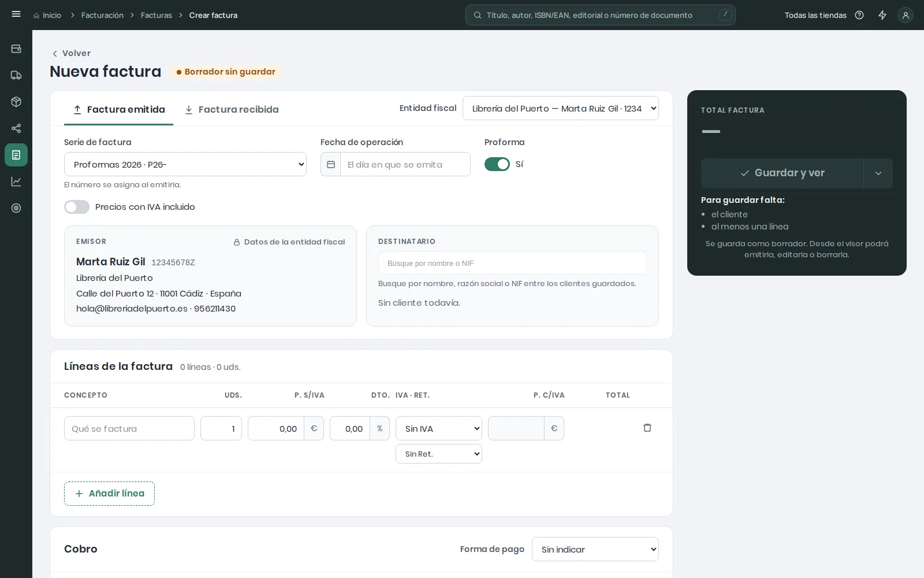Expand Guardar y ver options chevron
Screen dimensions: 924x578
coord(878,173)
